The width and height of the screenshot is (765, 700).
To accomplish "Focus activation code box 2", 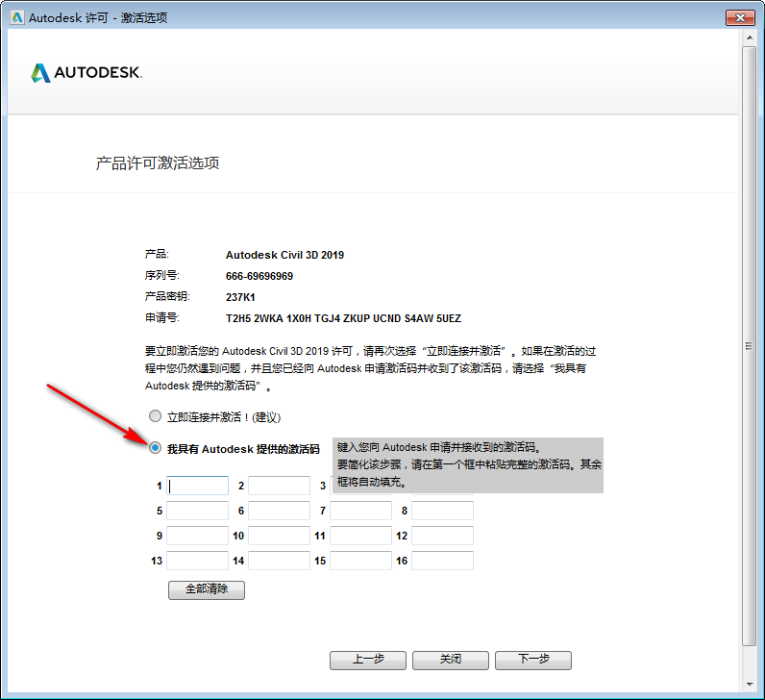I will tap(279, 486).
